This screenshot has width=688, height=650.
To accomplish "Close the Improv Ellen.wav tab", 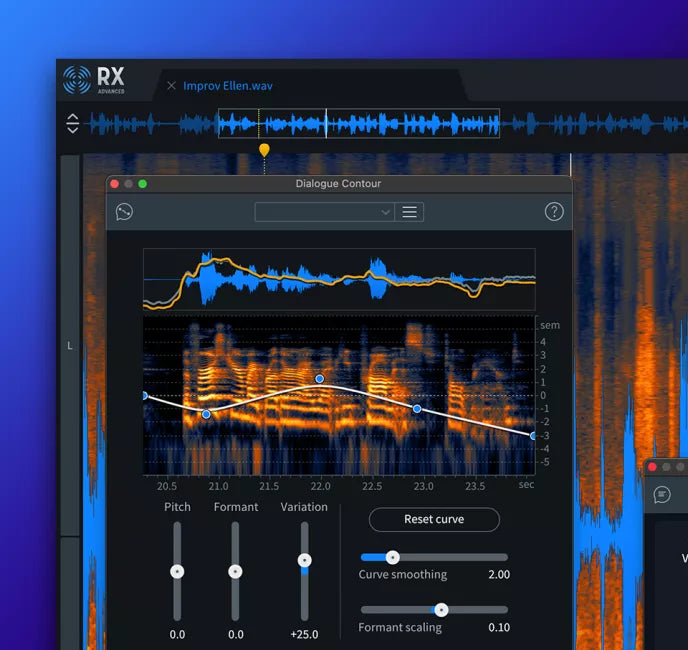I will (x=172, y=86).
